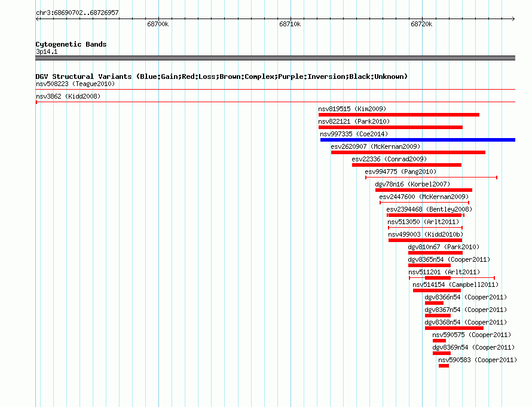Open the nsv822121 (Park2010) variant label
The width and height of the screenshot is (532, 407).
[x=354, y=121]
